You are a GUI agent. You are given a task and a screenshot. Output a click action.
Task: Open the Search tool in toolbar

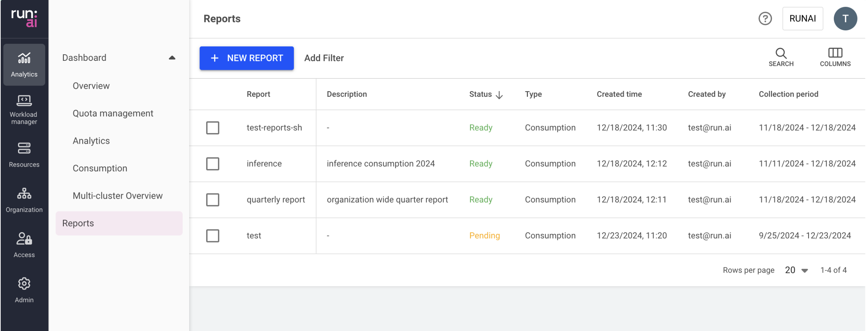tap(781, 57)
